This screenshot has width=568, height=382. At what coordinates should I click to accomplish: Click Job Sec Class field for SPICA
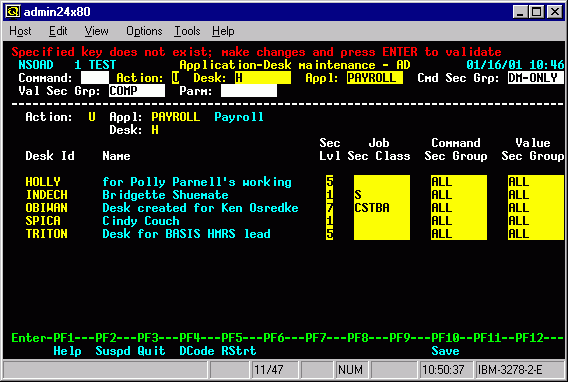382,221
